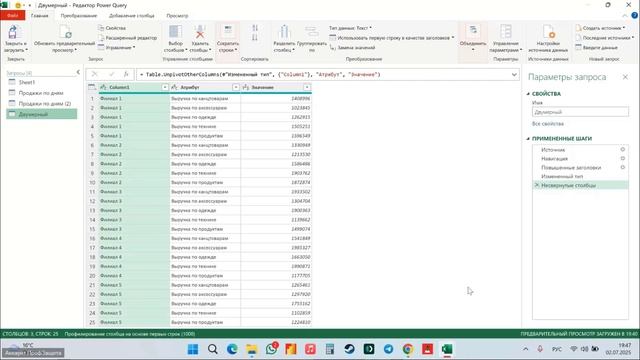640x360 pixels.
Task: Select the Продажи по дням query
Action: (x=41, y=93)
